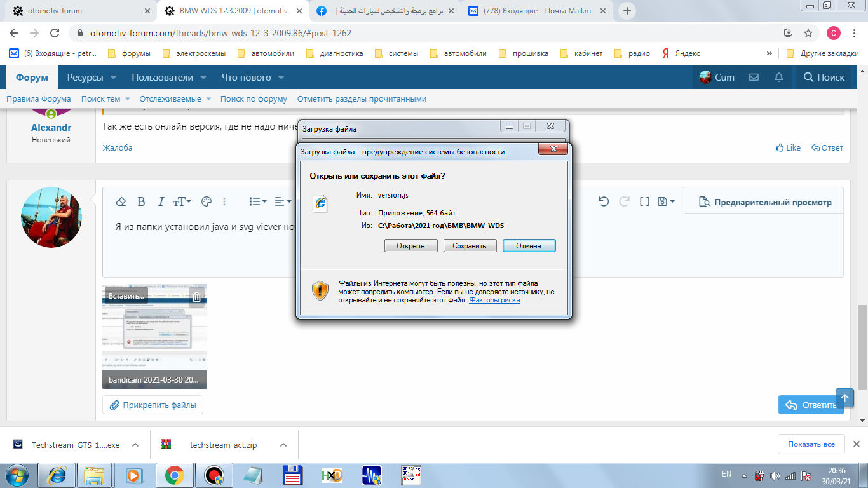Click the eraser remove-formatting icon

pos(121,201)
